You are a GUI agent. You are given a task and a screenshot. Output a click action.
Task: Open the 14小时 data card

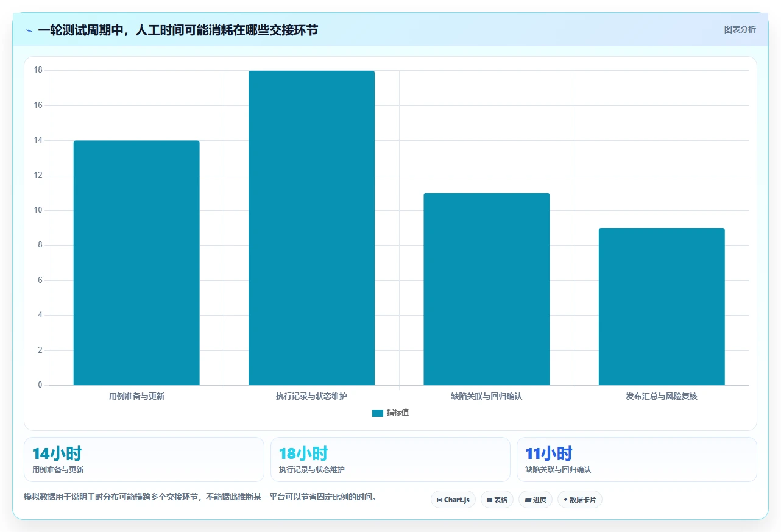[144, 459]
